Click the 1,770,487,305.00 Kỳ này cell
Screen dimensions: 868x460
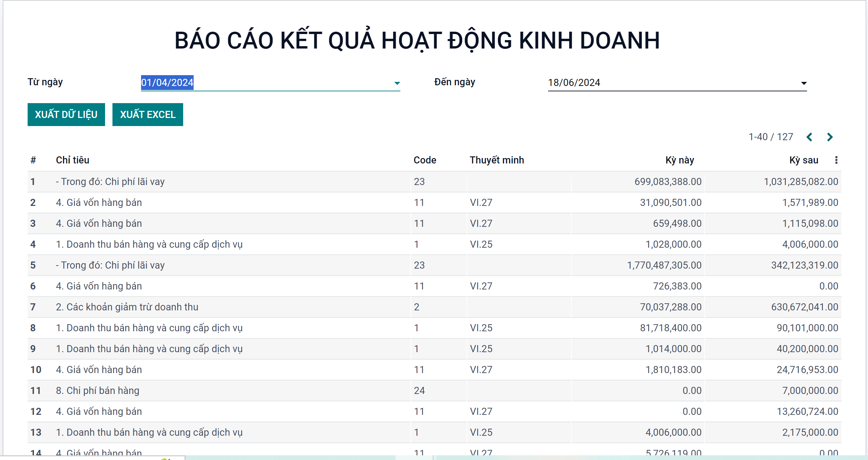(x=664, y=265)
